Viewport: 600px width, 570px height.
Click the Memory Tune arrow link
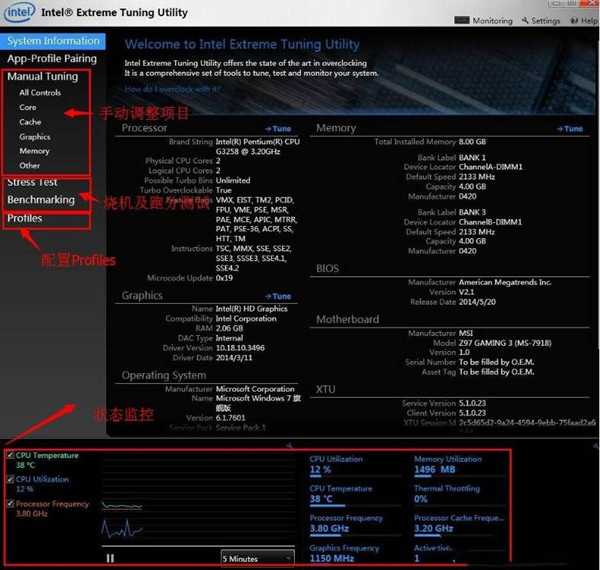(570, 129)
